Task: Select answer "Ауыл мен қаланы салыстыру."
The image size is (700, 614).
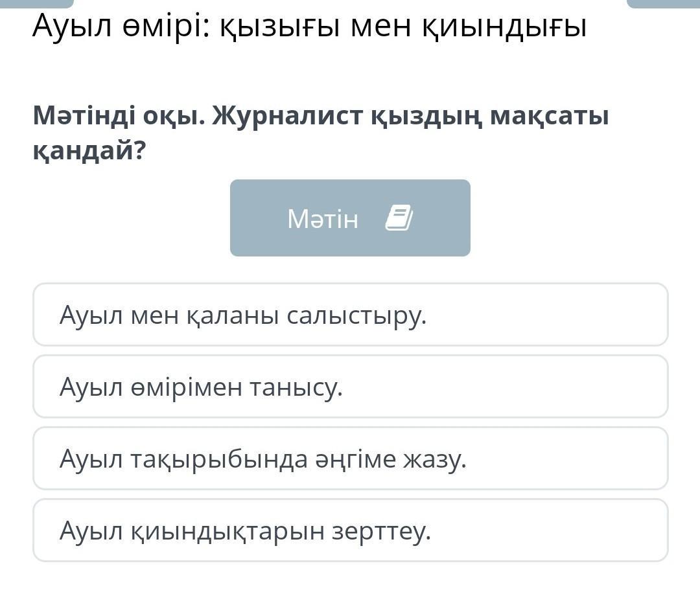Action: pyautogui.click(x=350, y=315)
